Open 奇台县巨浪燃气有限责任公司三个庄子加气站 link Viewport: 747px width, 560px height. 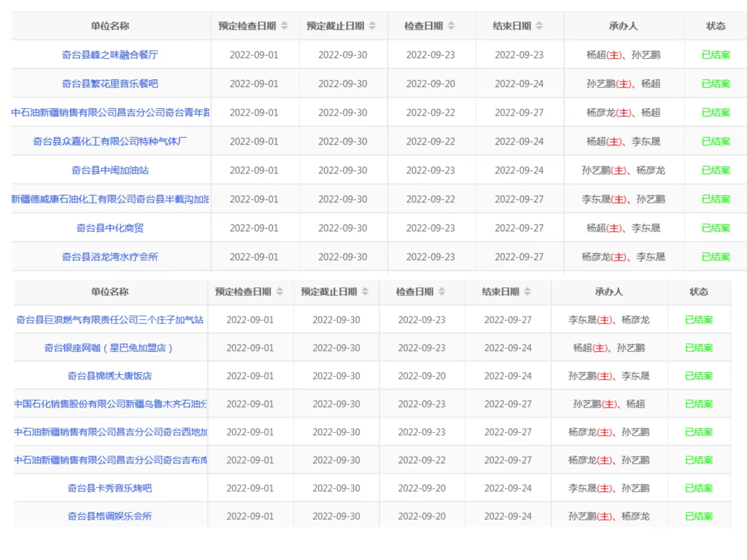click(110, 320)
